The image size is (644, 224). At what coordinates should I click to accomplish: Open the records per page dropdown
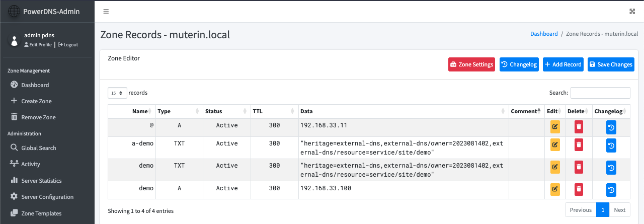coord(117,93)
